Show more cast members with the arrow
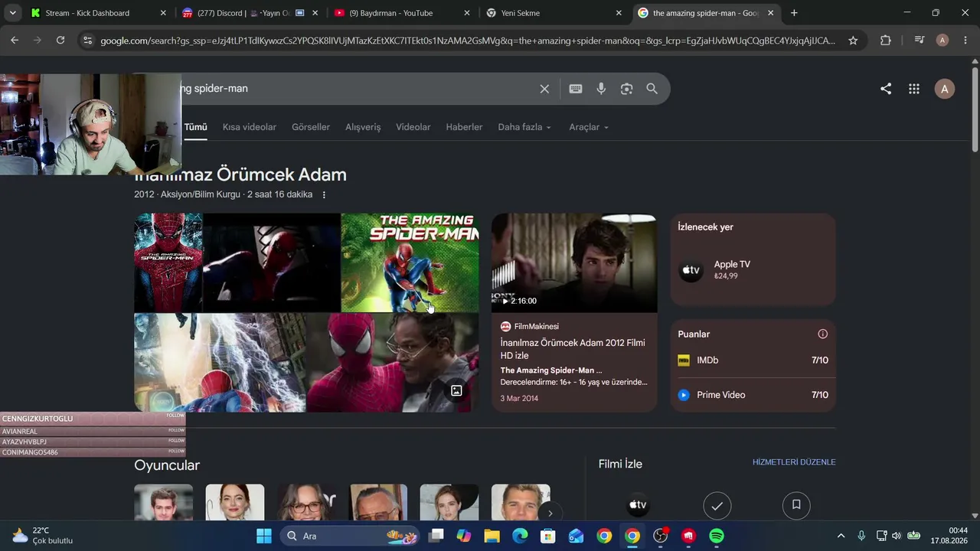Image resolution: width=980 pixels, height=551 pixels. click(550, 514)
